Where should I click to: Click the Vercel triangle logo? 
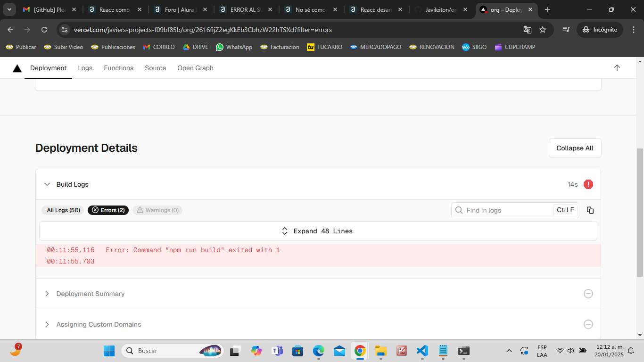point(17,68)
